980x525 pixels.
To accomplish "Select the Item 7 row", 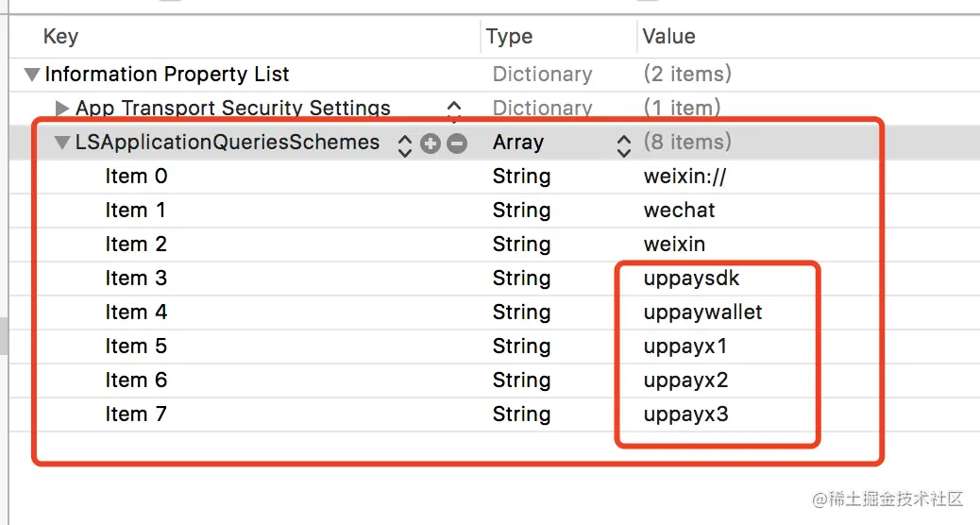I will 136,415.
